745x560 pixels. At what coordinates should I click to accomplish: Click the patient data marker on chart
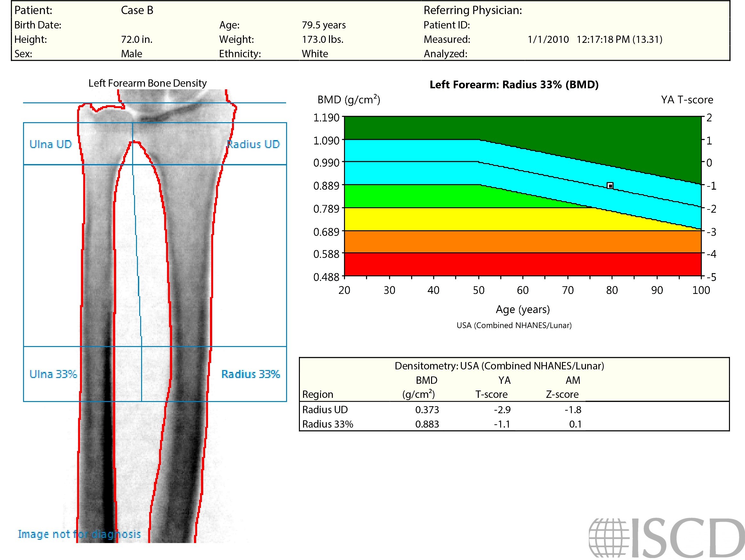click(x=610, y=186)
